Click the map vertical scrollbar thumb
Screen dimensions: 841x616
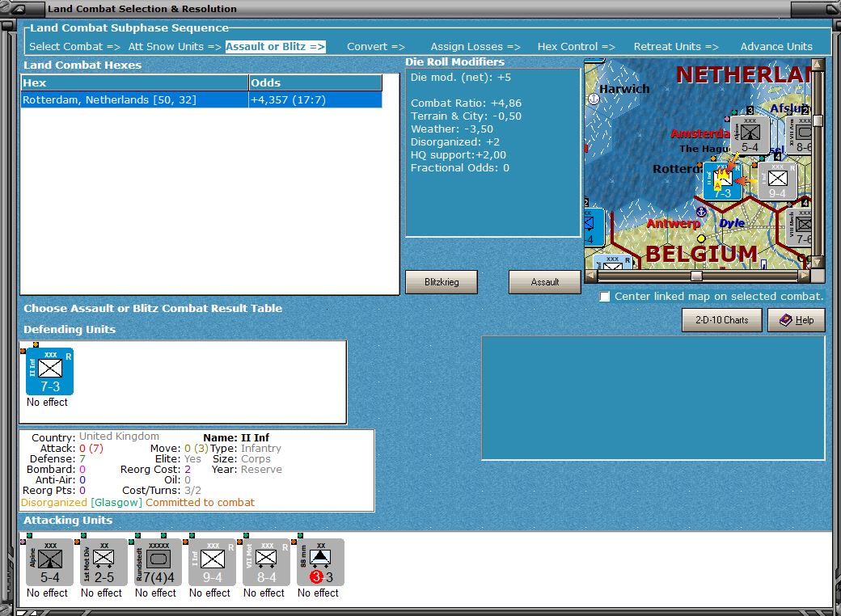tap(818, 120)
